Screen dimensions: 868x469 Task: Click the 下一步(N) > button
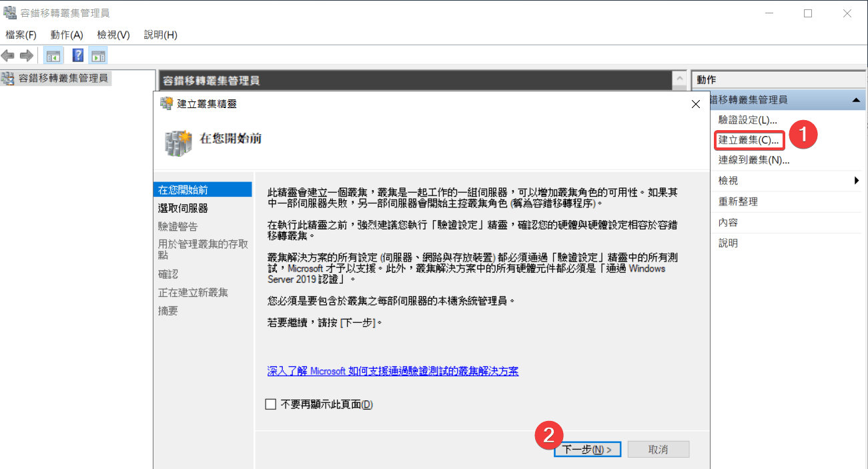pos(587,450)
